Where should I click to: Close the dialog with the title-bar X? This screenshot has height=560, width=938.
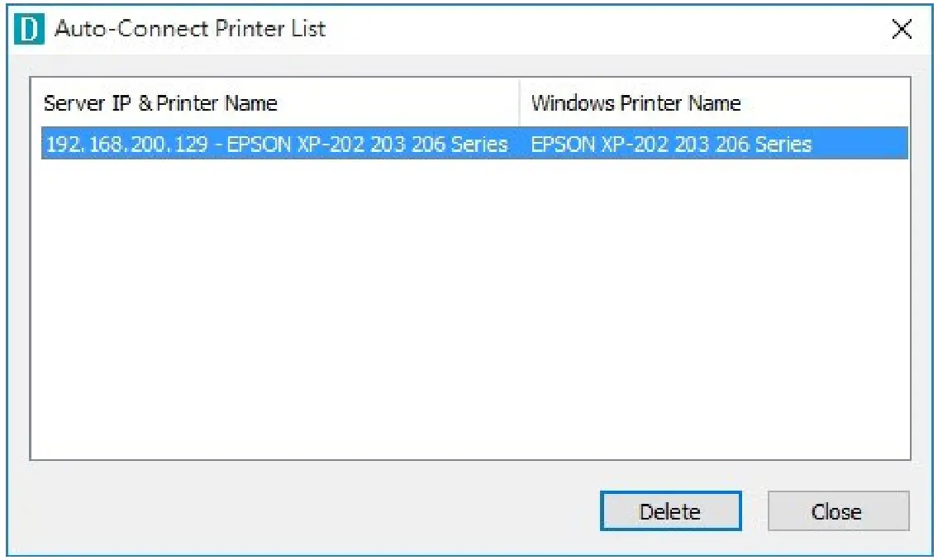(902, 30)
